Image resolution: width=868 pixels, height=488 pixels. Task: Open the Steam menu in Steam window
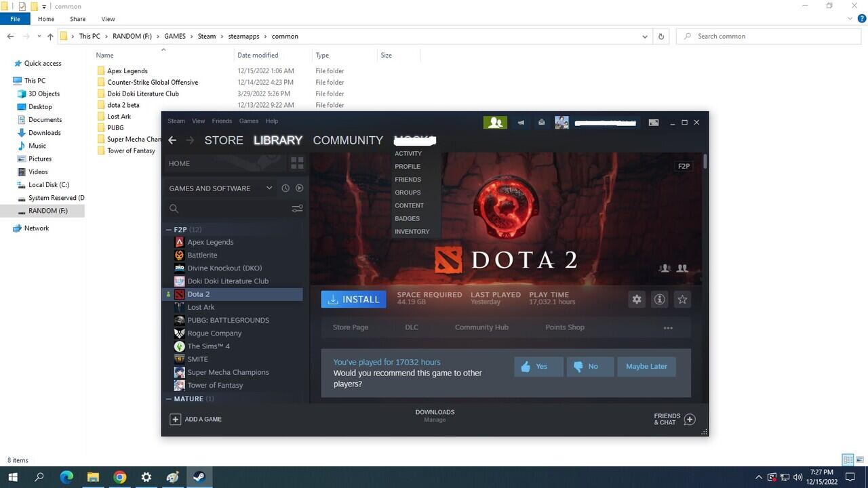click(176, 121)
